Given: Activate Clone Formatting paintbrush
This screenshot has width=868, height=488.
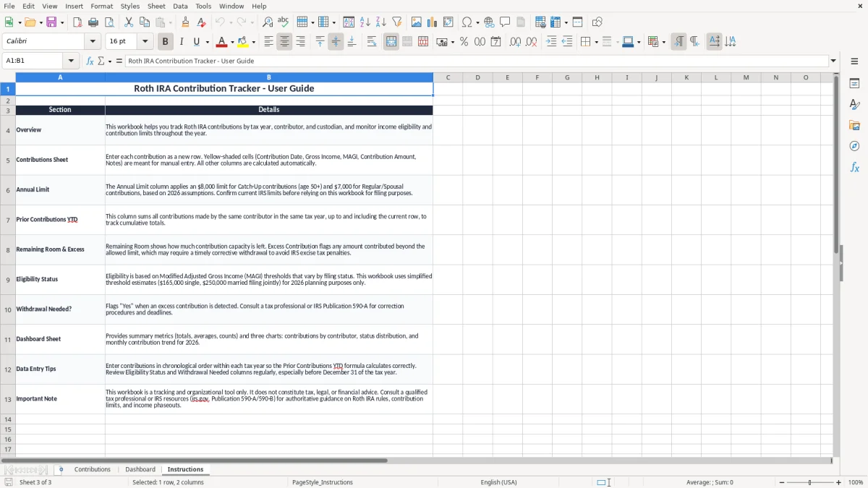Looking at the screenshot, I should point(186,22).
